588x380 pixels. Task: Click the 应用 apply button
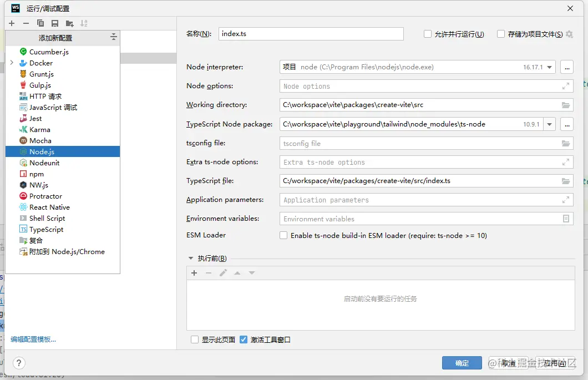(x=555, y=363)
